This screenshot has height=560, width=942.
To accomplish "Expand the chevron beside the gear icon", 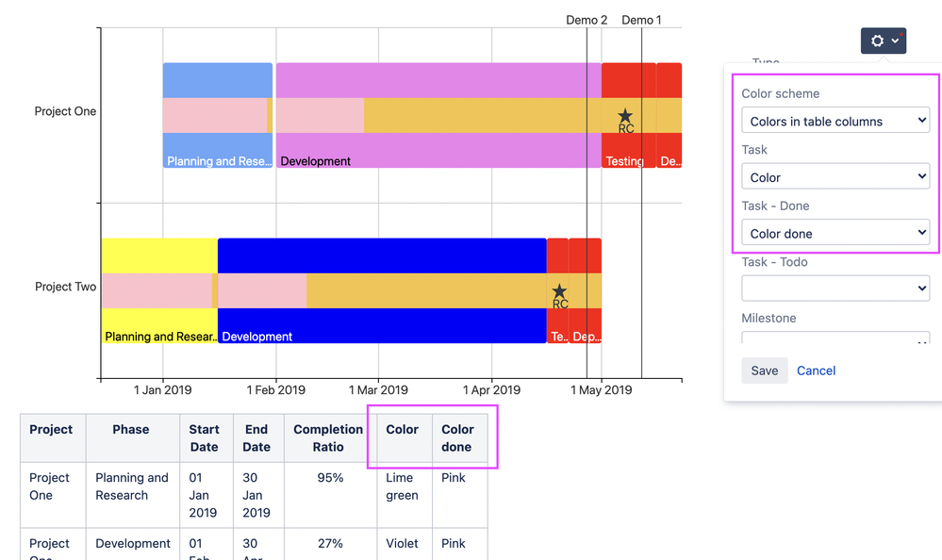I will pos(894,41).
